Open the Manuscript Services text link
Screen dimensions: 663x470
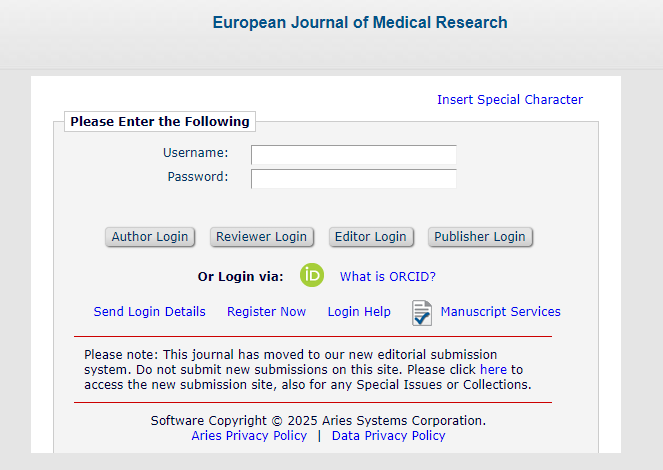coord(501,312)
